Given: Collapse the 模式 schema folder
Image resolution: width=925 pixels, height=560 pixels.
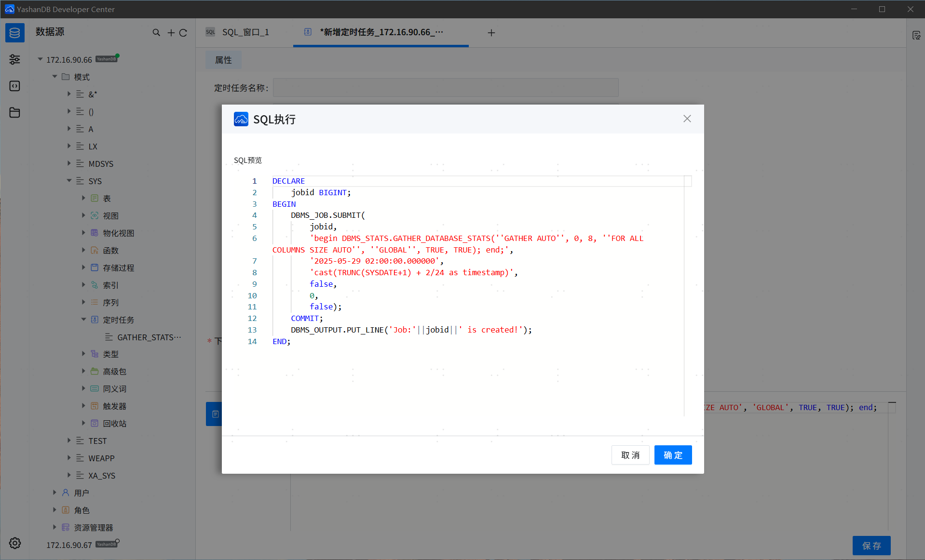Looking at the screenshot, I should [x=54, y=77].
